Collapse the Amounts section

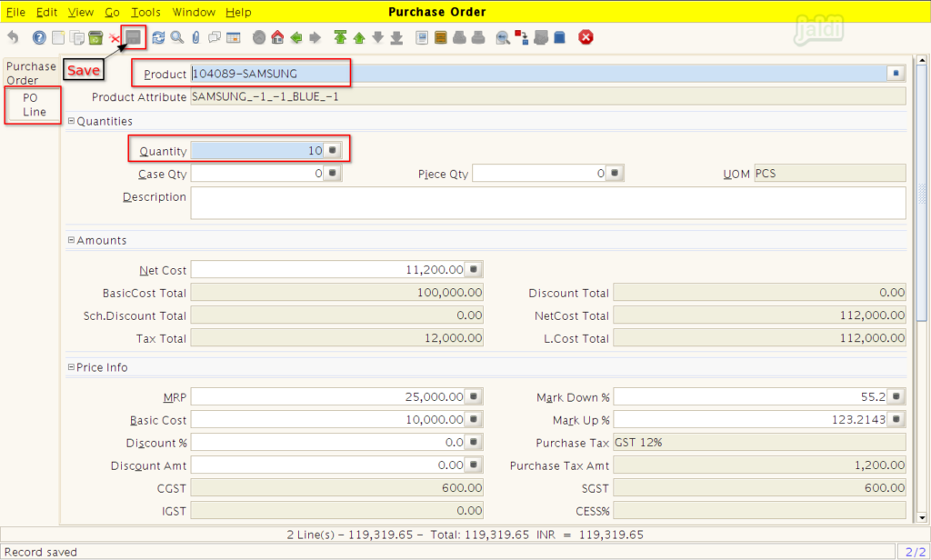coord(71,241)
